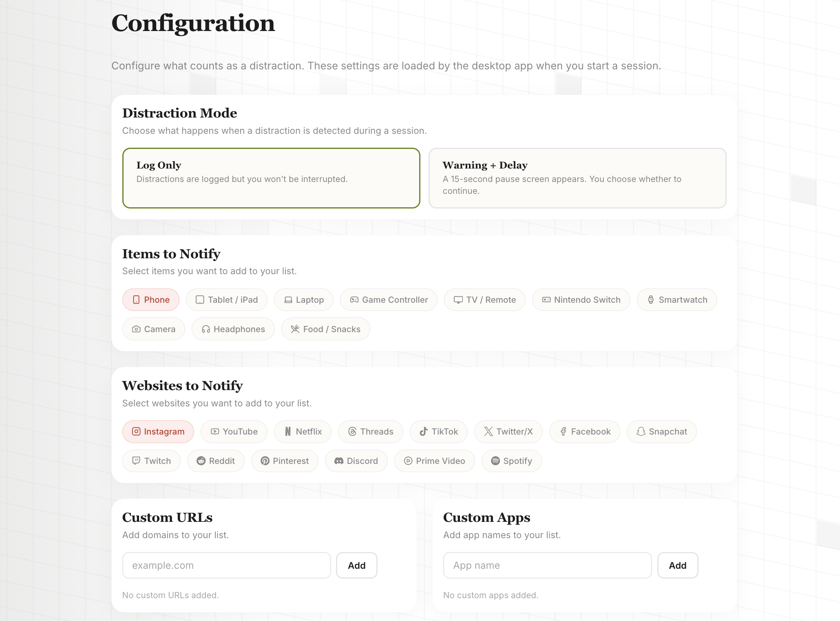The image size is (840, 621).
Task: Click the Facebook f icon
Action: pyautogui.click(x=563, y=432)
